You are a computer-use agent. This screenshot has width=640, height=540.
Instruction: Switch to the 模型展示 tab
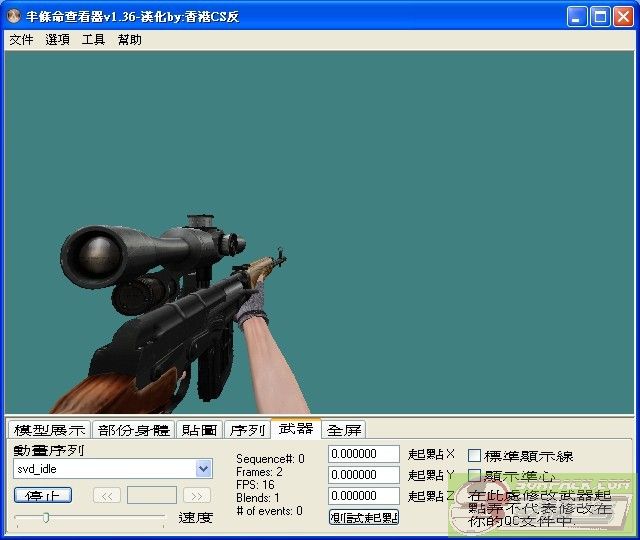49,430
